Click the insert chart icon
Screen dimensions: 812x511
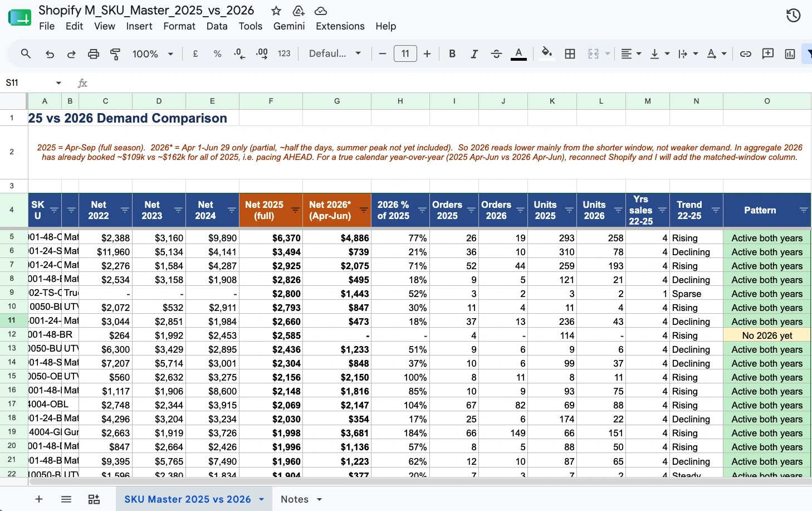point(790,54)
